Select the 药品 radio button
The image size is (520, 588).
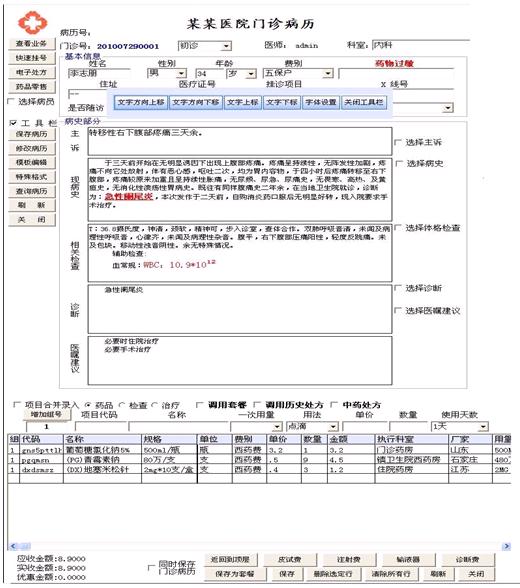click(88, 405)
